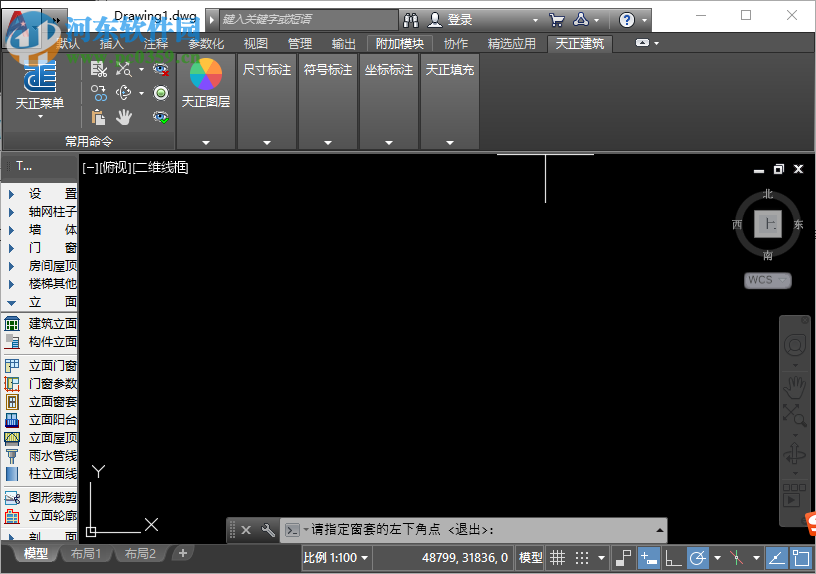This screenshot has height=574, width=816.
Task: Select the pan hand tool in 常用命令
Action: click(x=124, y=117)
